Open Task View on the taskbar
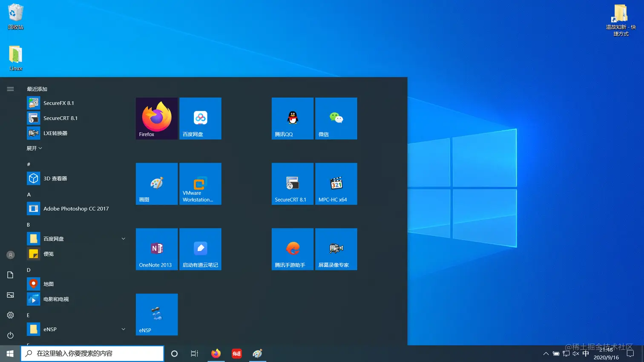 click(194, 353)
